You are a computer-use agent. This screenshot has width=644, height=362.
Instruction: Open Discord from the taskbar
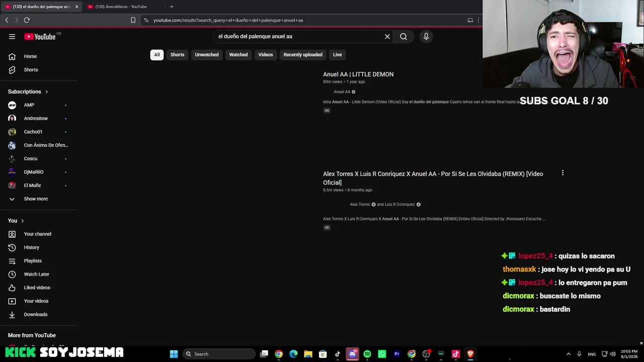[353, 354]
